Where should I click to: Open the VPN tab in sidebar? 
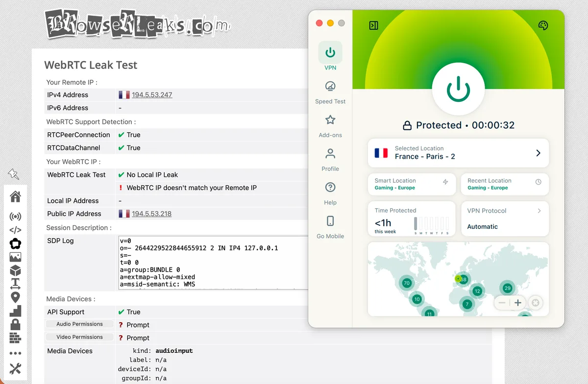click(330, 56)
